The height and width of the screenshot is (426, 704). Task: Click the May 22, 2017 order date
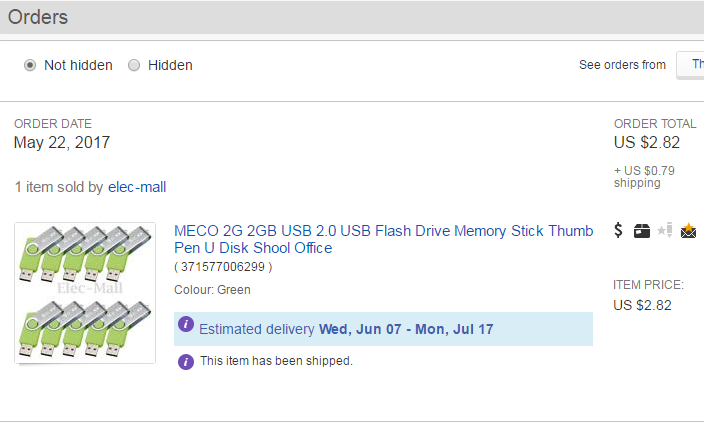[x=62, y=142]
